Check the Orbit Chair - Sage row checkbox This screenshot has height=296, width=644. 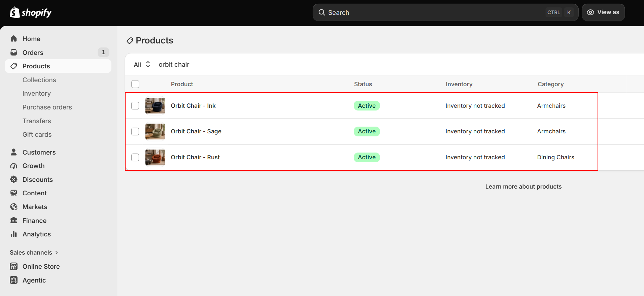point(135,131)
